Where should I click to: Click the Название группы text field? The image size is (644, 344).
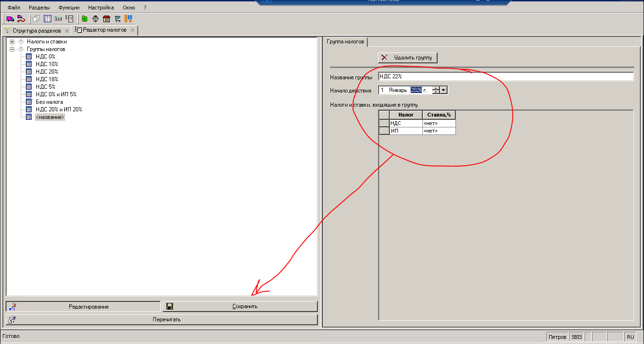(x=505, y=76)
